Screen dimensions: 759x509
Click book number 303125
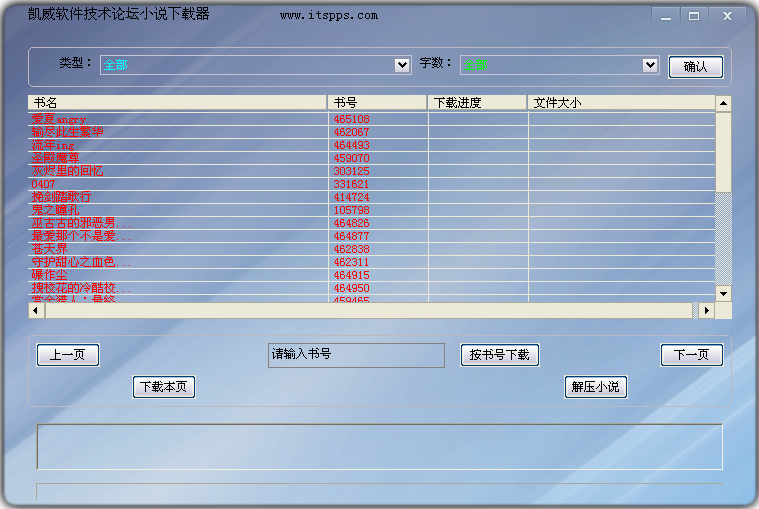pos(351,171)
